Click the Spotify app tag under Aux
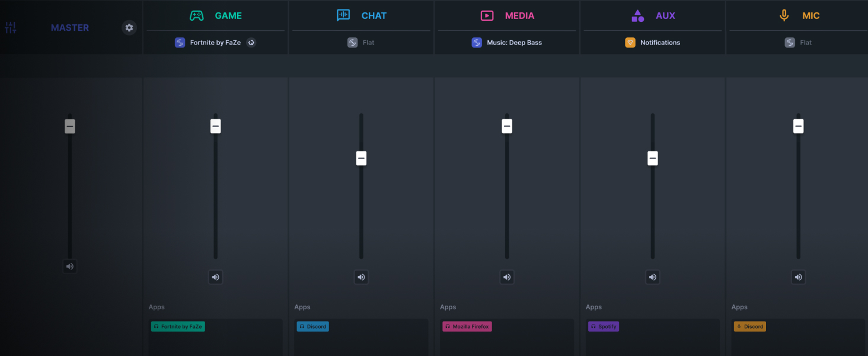The width and height of the screenshot is (868, 356). pos(603,326)
